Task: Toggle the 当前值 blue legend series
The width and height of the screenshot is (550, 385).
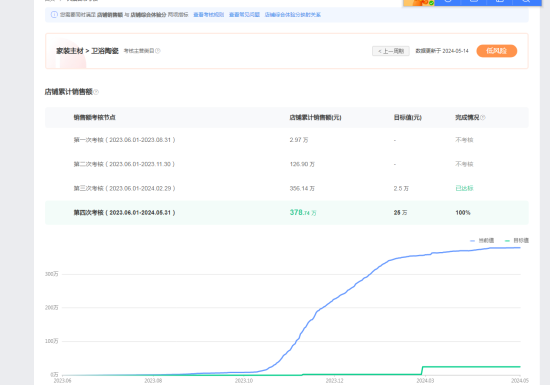Action: (x=482, y=241)
